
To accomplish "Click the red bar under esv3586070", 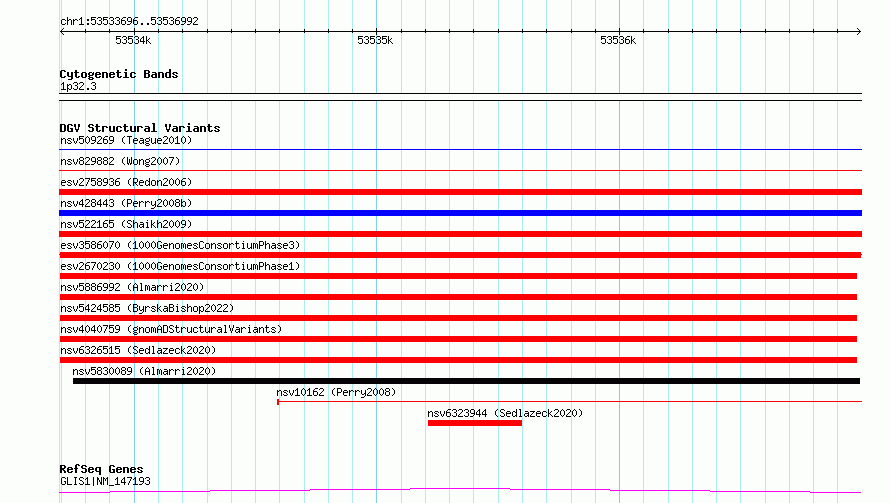I will point(460,255).
